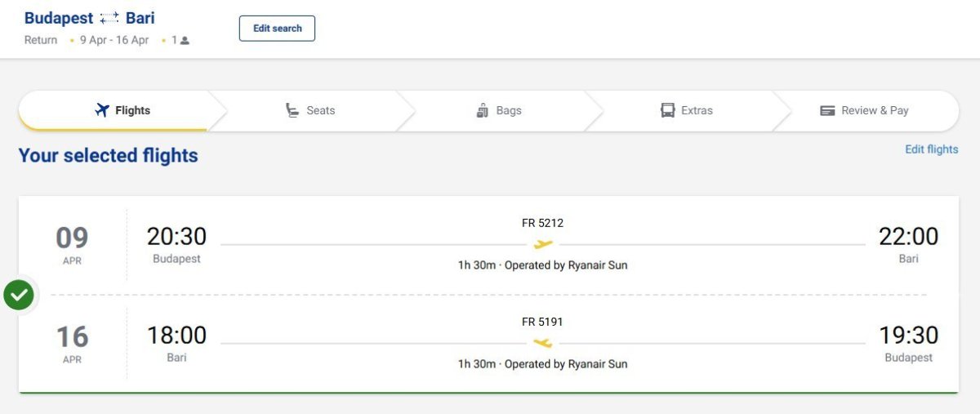Click the passenger person icon in search summary

[x=185, y=40]
